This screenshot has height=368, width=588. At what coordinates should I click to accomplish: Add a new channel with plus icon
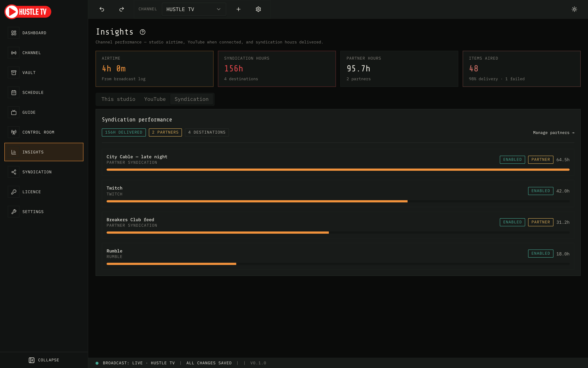(x=238, y=9)
